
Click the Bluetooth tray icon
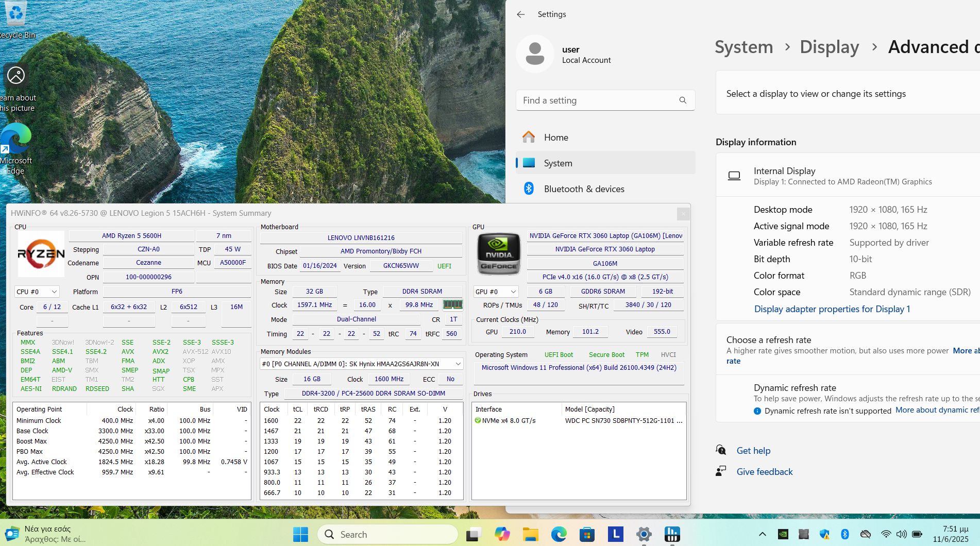(x=845, y=534)
